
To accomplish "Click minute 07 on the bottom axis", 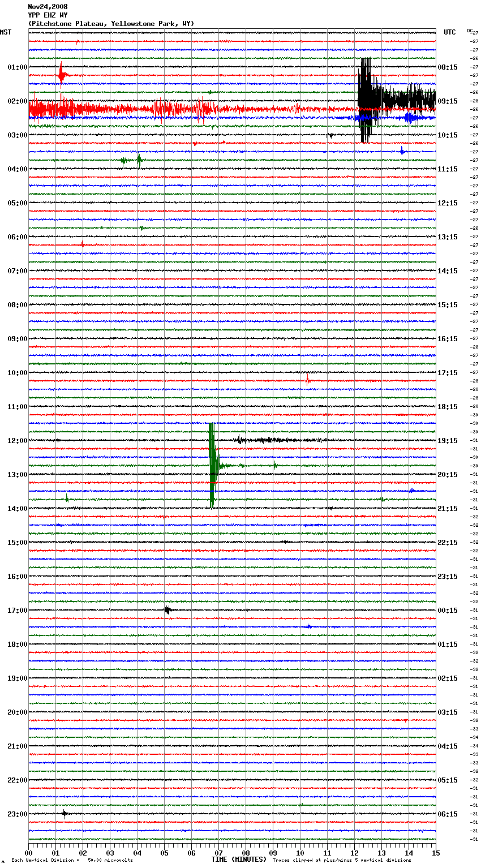I will 219,853.
